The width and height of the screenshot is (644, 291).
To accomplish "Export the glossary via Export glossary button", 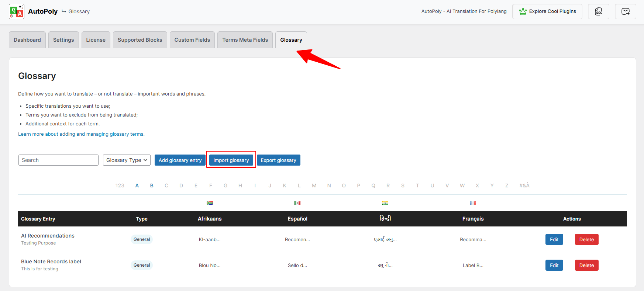I will tap(278, 160).
